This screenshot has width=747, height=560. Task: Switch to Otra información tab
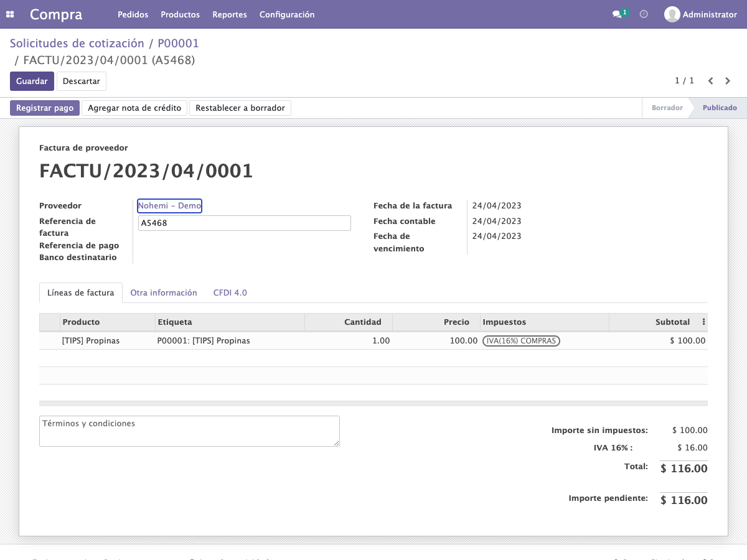[164, 293]
